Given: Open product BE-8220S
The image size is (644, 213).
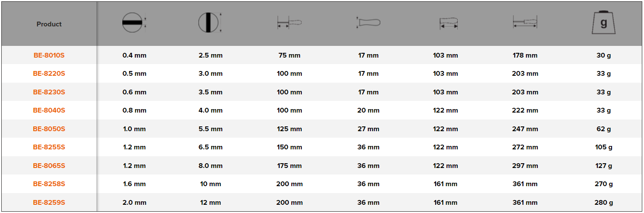Looking at the screenshot, I should [x=49, y=74].
